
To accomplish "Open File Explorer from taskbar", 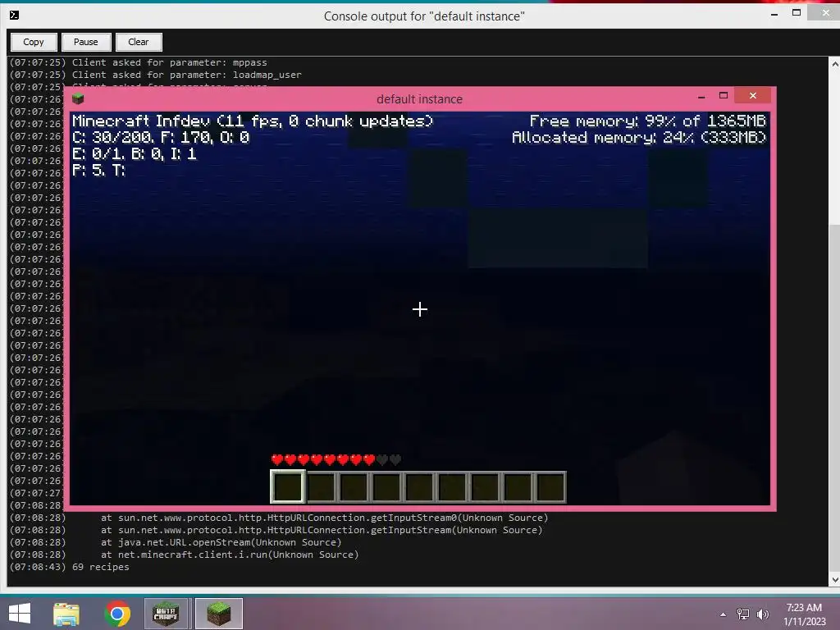I will (66, 614).
